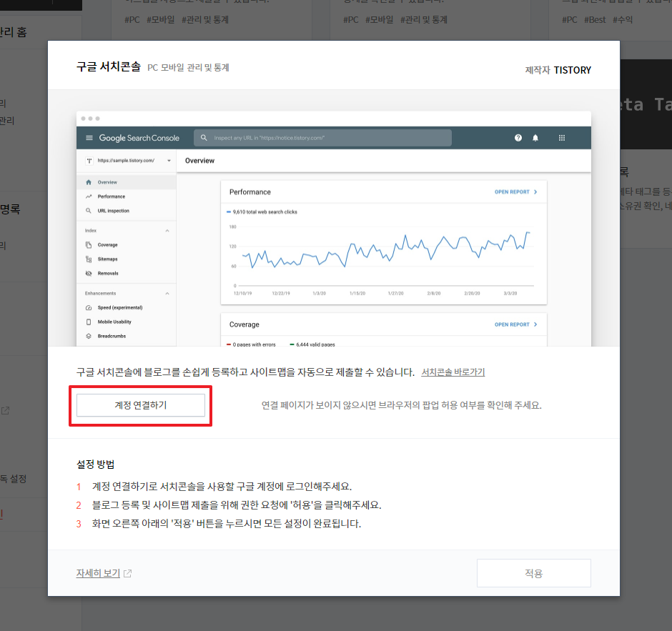The image size is (672, 631).
Task: Click the Mobile Usability phone icon
Action: click(x=89, y=322)
